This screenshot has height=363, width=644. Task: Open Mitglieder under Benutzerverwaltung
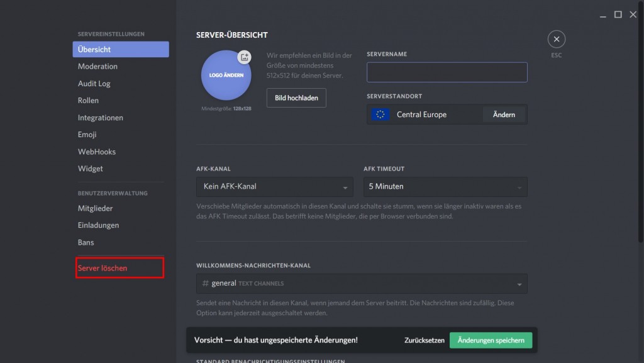(95, 208)
